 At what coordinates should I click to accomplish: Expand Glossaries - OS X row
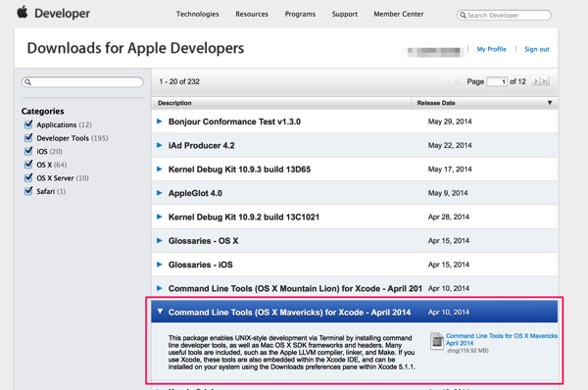coord(160,240)
